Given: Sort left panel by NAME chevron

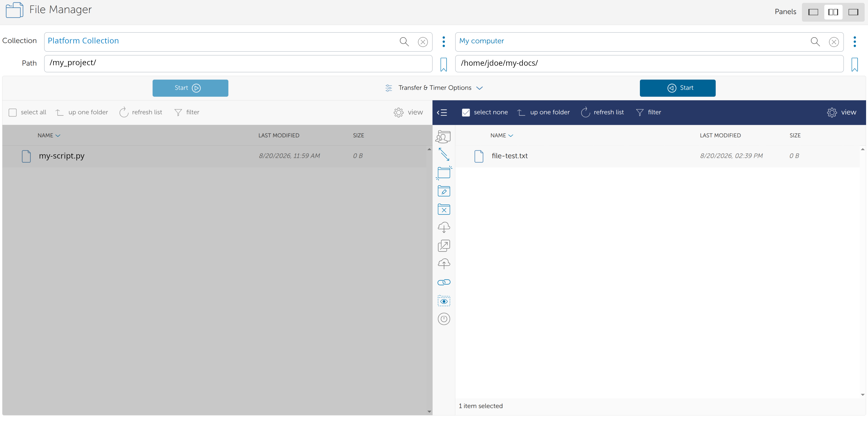Looking at the screenshot, I should [x=58, y=136].
